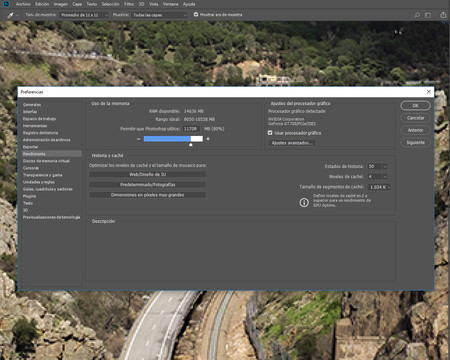The image size is (450, 360).
Task: Click the Cancelar button
Action: (x=415, y=118)
